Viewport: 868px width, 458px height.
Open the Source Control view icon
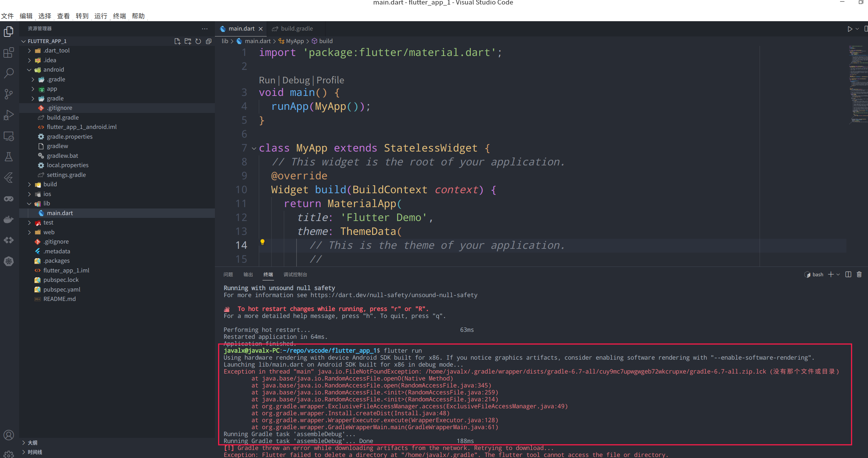point(9,94)
